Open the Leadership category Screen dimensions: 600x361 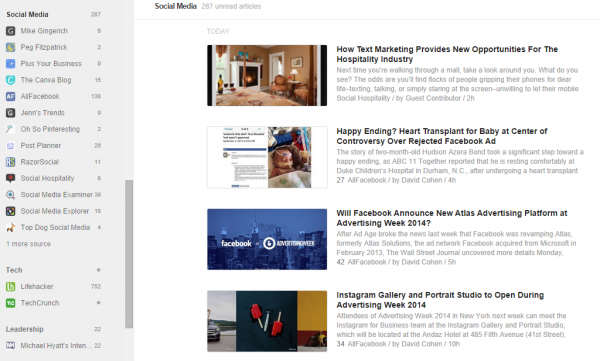[24, 329]
